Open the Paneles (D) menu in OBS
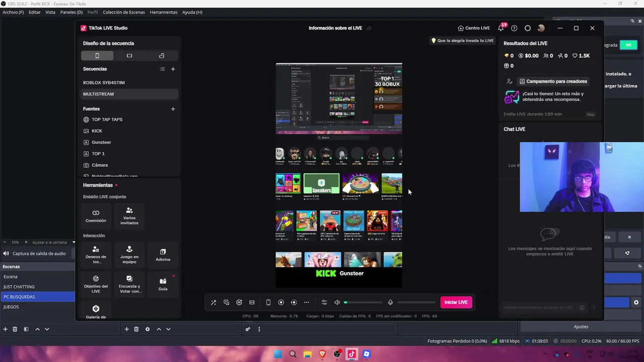 coord(71,12)
